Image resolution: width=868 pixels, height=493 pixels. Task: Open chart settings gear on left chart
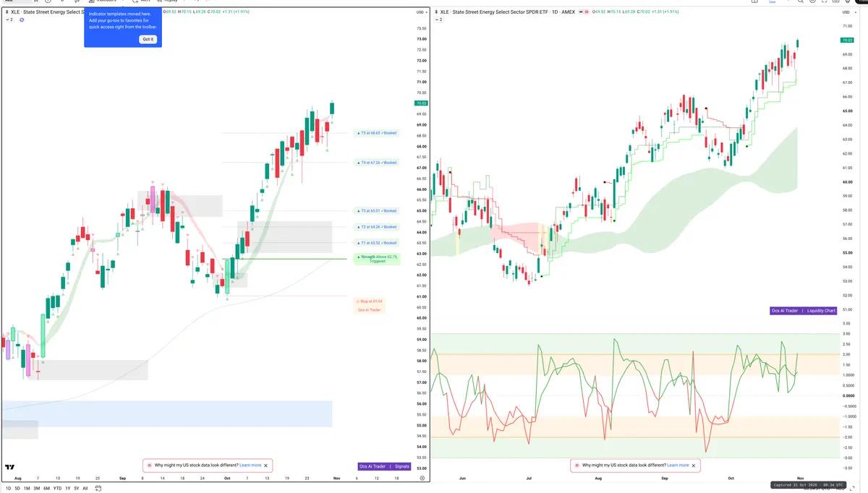click(422, 479)
